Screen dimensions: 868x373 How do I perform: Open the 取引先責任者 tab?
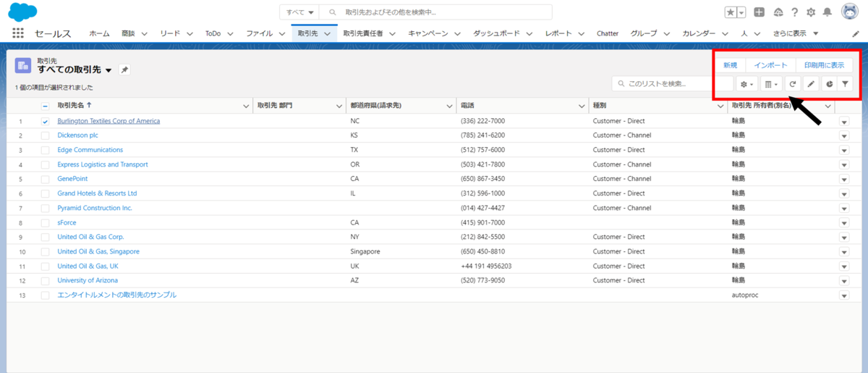363,33
